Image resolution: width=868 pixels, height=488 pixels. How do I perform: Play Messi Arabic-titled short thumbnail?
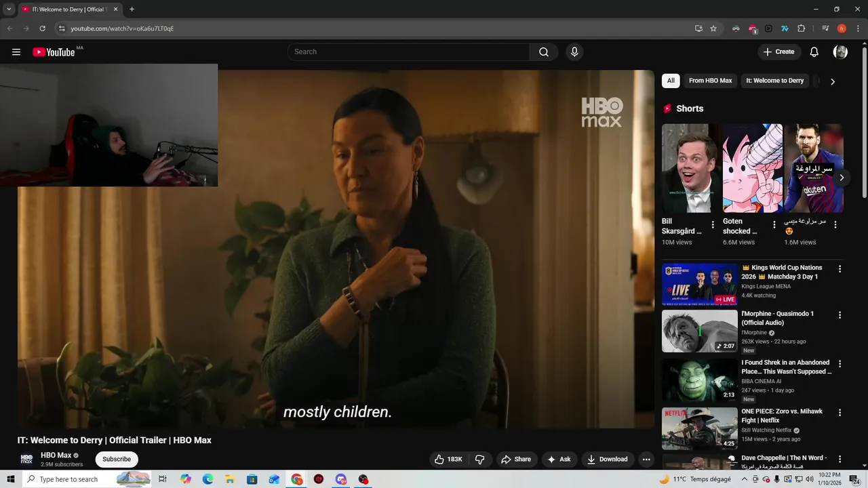[x=814, y=168]
